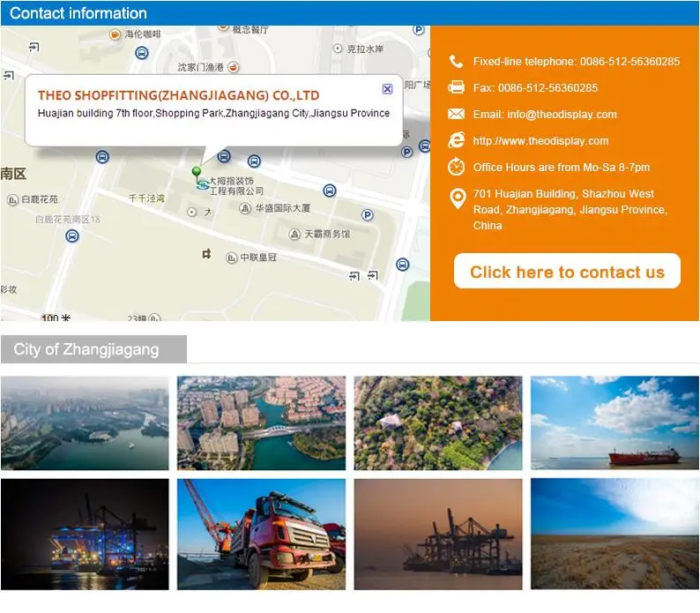Select the City of Zhangjiagang header
Screen dimensions: 700x613
coord(86,349)
